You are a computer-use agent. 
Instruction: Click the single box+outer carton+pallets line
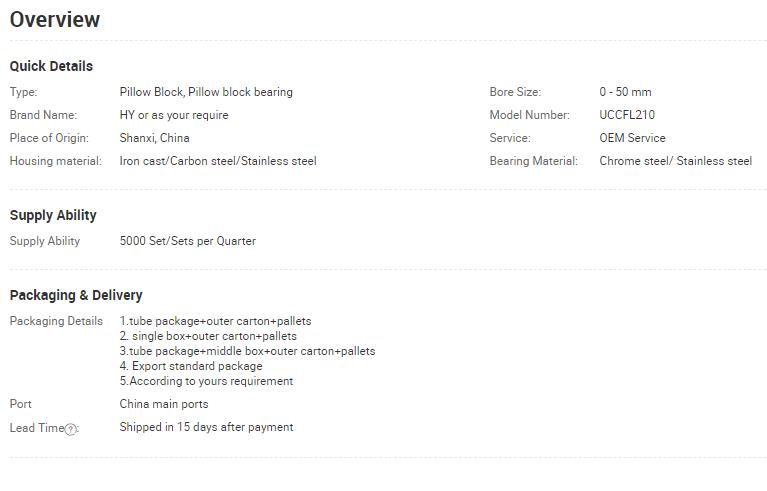208,336
